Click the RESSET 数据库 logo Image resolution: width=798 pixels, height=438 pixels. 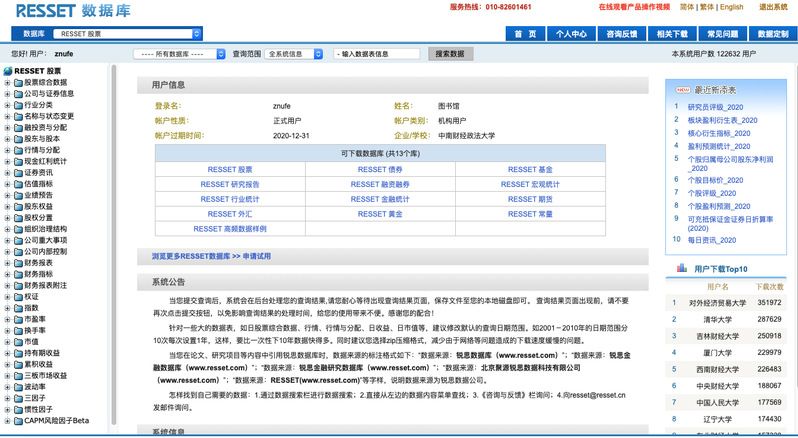73,10
